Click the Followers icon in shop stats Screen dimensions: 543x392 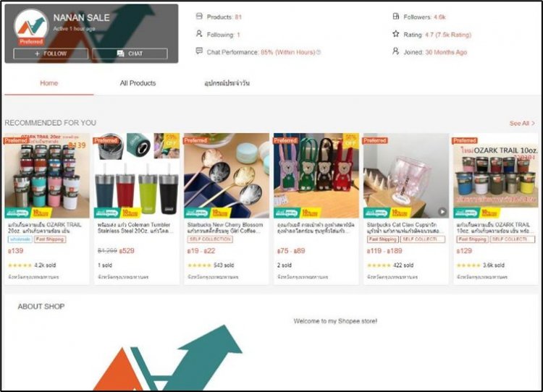(396, 16)
